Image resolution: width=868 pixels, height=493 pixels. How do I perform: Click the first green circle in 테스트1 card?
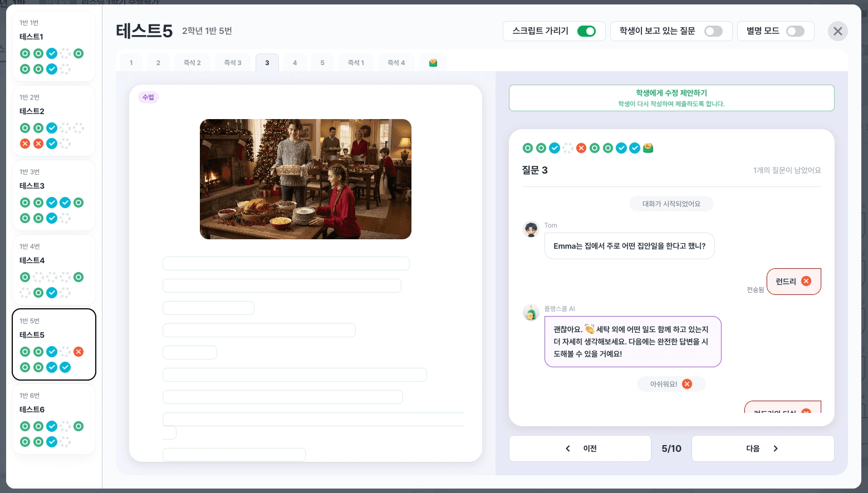tap(25, 53)
